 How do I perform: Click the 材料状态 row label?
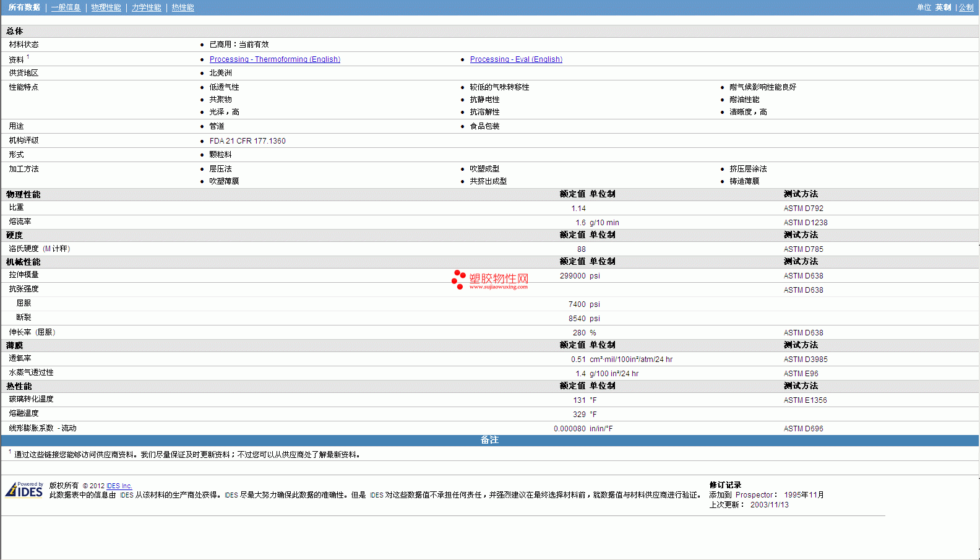click(x=24, y=45)
